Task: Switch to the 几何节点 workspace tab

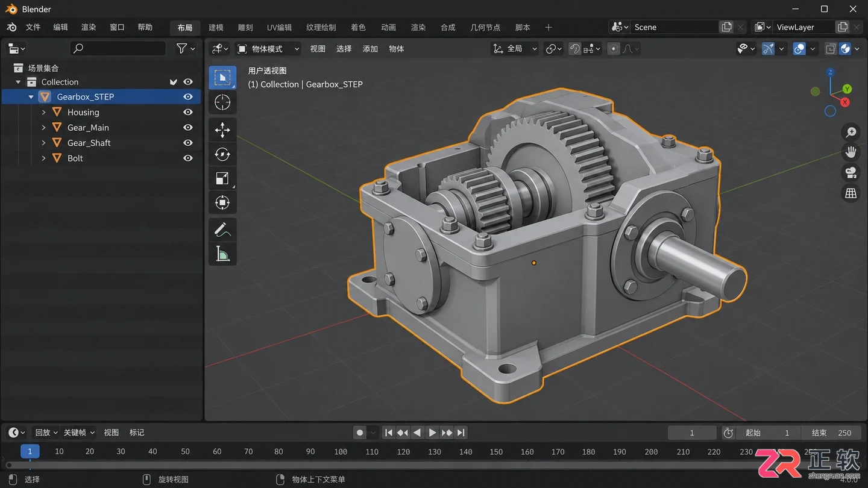Action: click(x=485, y=27)
